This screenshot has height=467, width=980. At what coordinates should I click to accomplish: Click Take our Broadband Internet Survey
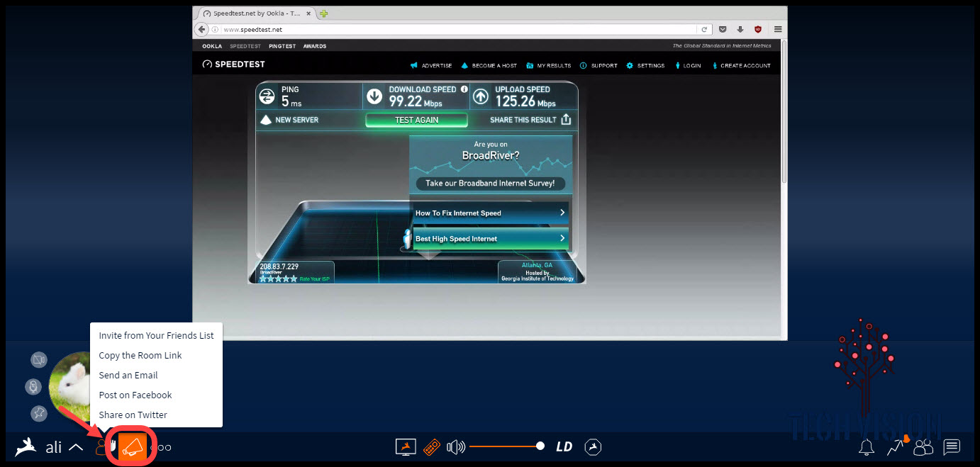pos(491,183)
